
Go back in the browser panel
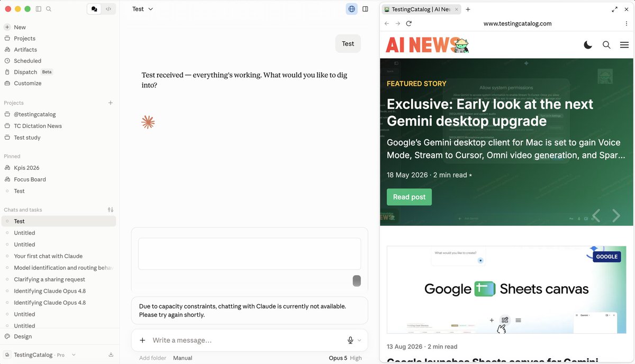[x=387, y=23]
